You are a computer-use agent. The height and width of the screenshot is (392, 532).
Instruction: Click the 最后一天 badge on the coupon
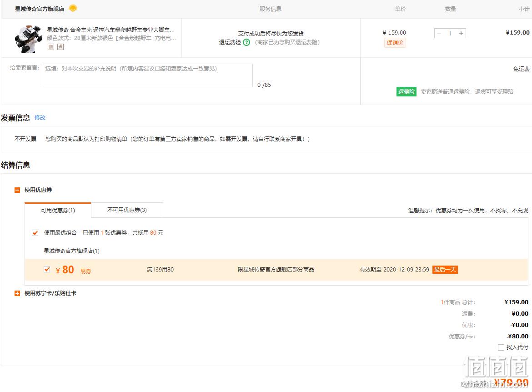[445, 270]
